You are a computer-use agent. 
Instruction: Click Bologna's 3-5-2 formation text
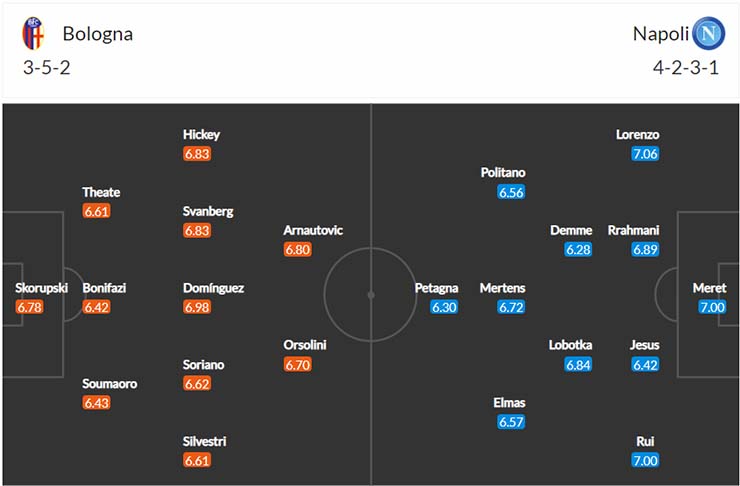tap(47, 67)
